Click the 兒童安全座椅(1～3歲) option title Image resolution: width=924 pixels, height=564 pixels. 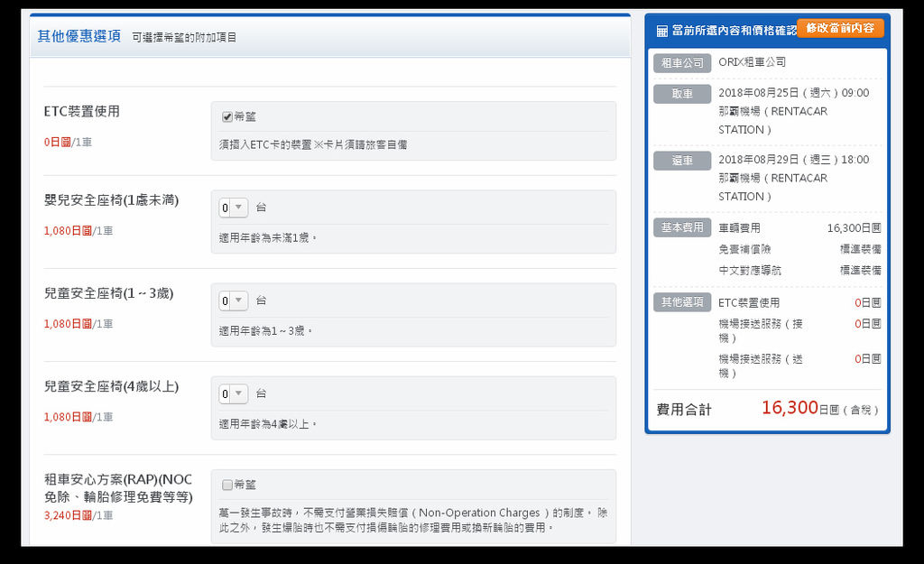109,293
